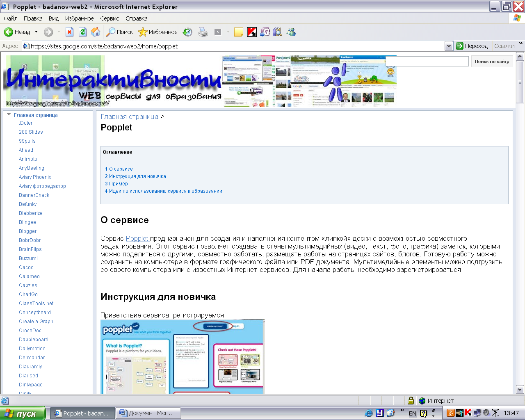Open the Избранное favorites star button
The width and height of the screenshot is (525, 420).
click(x=158, y=32)
